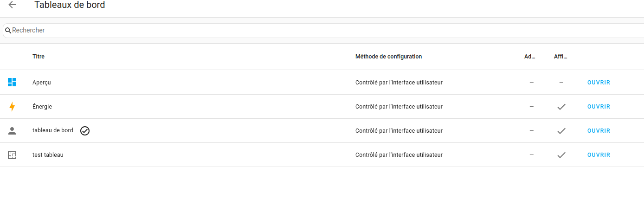Image resolution: width=644 pixels, height=206 pixels.
Task: Sort by the Ad… column header
Action: point(530,57)
